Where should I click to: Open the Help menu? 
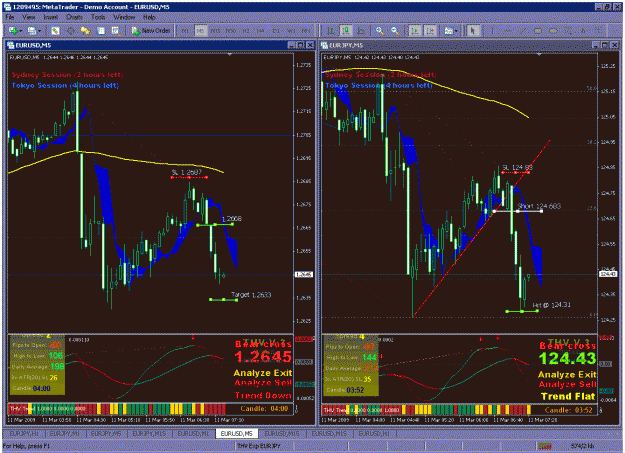click(x=149, y=17)
